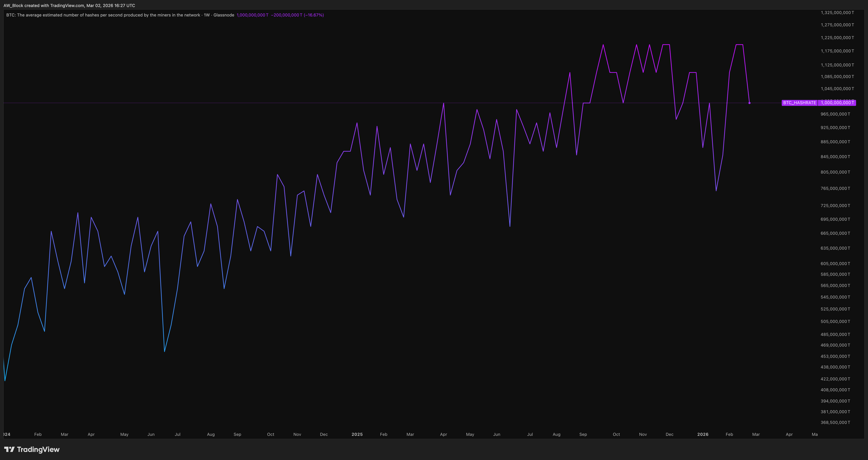Image resolution: width=868 pixels, height=460 pixels.
Task: Click the 505,000,000T price scale label
Action: 835,322
